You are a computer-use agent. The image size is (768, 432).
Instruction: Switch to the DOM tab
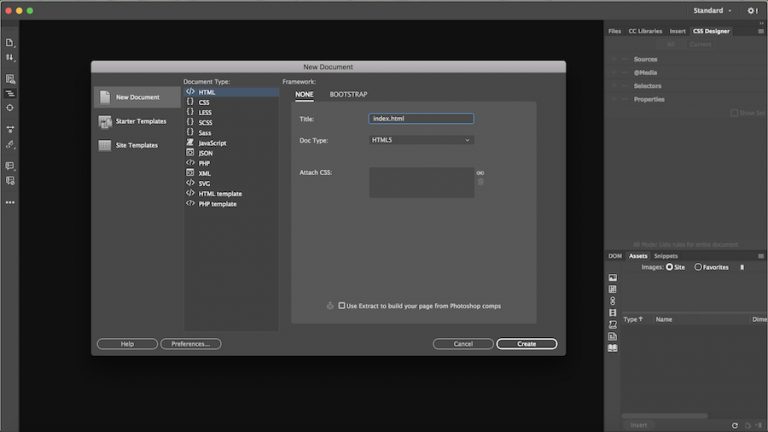[615, 256]
